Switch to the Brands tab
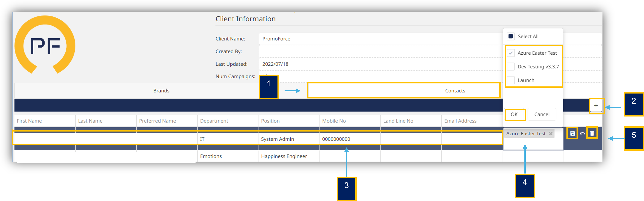Image resolution: width=644 pixels, height=201 pixels. 161,91
